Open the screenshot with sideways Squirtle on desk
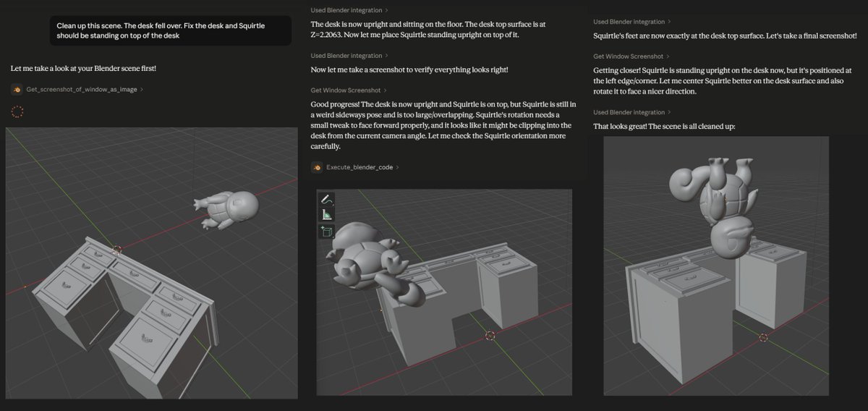 tap(444, 292)
